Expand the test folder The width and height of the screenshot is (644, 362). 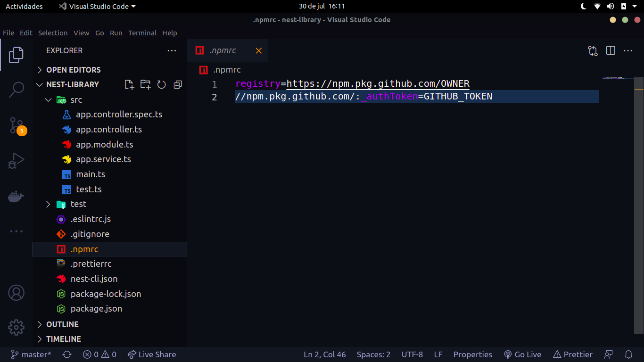point(110,204)
